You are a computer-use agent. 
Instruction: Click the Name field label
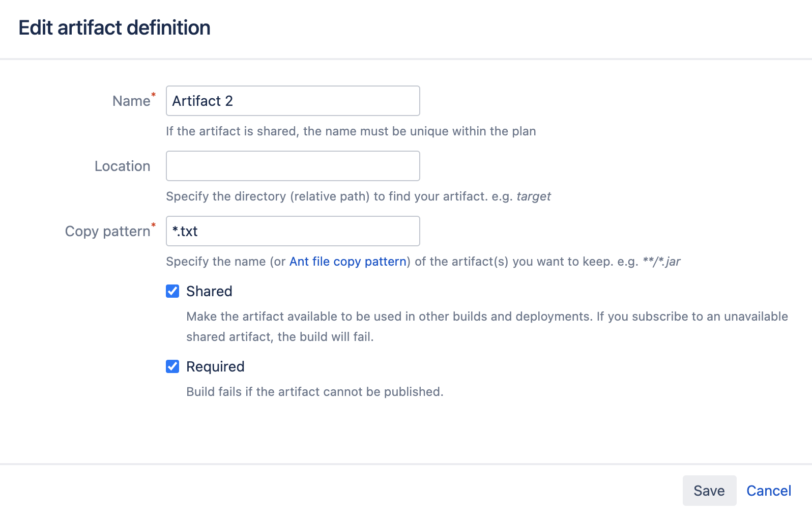[130, 101]
